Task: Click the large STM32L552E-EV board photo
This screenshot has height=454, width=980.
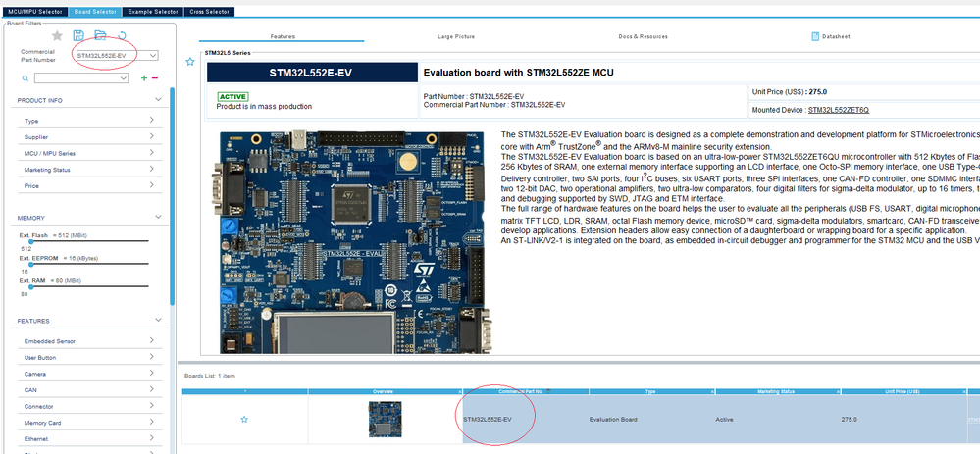Action: coord(352,242)
